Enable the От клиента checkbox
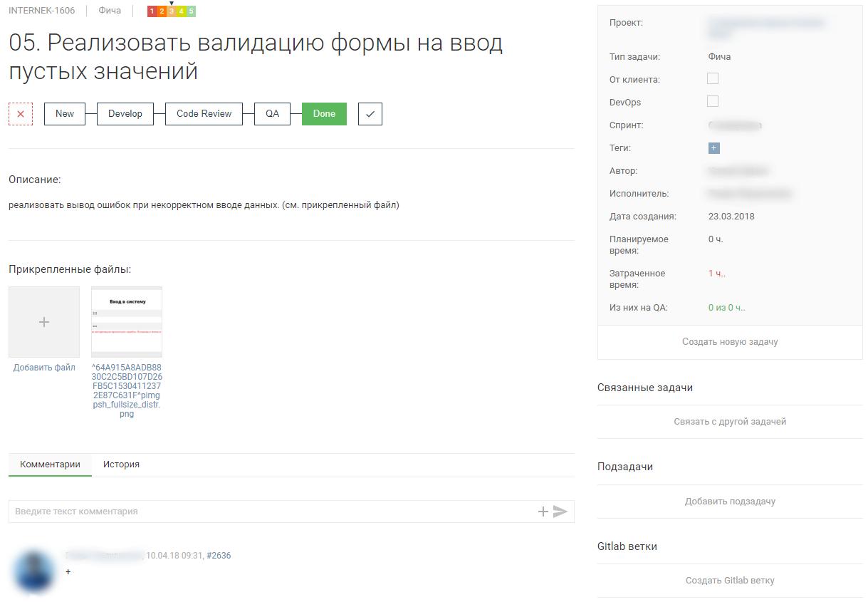 click(x=712, y=79)
